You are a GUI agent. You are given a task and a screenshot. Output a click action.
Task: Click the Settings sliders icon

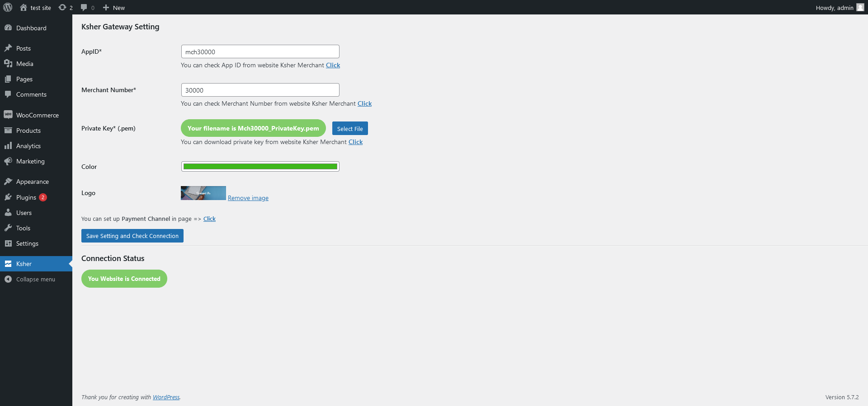tap(8, 243)
